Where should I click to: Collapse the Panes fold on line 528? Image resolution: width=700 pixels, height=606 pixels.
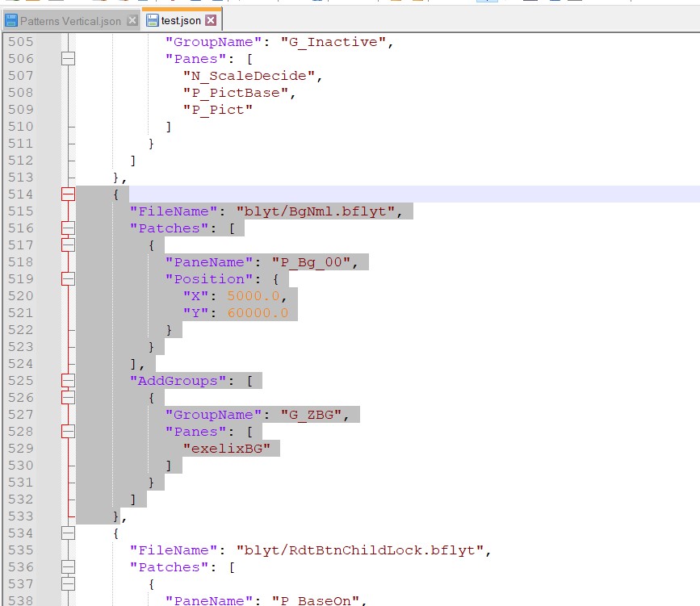pyautogui.click(x=68, y=432)
